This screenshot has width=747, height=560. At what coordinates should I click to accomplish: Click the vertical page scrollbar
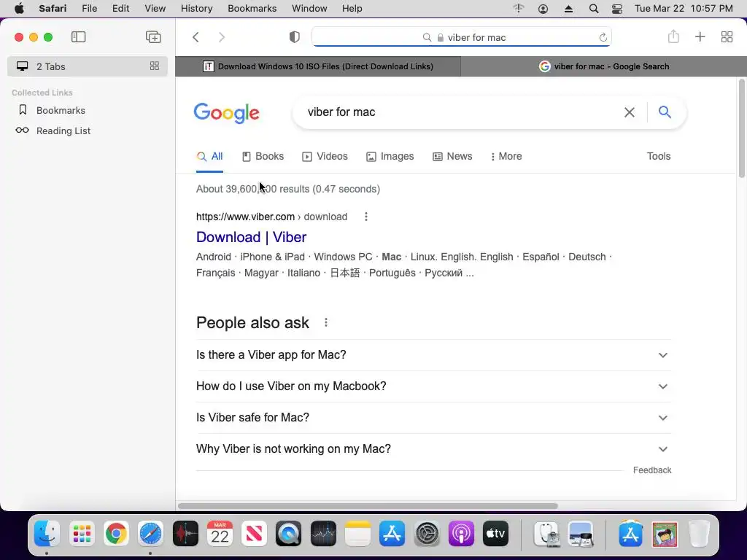pyautogui.click(x=742, y=128)
